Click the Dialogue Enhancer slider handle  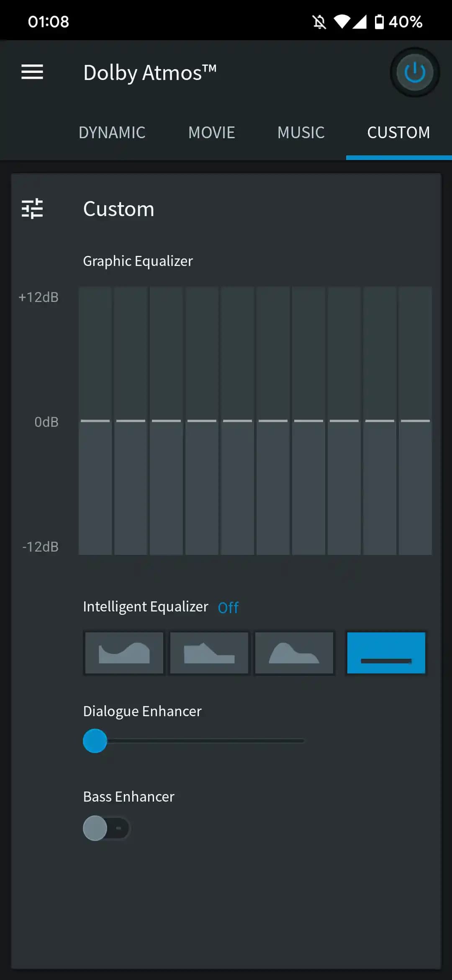pos(95,741)
